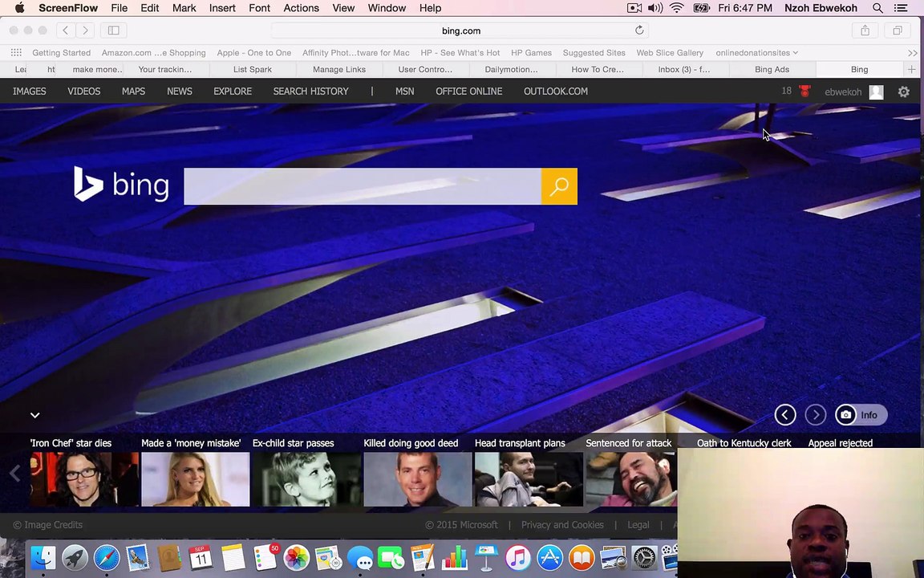Toggle the Safari sidebar button
Viewport: 924px width, 578px height.
114,31
